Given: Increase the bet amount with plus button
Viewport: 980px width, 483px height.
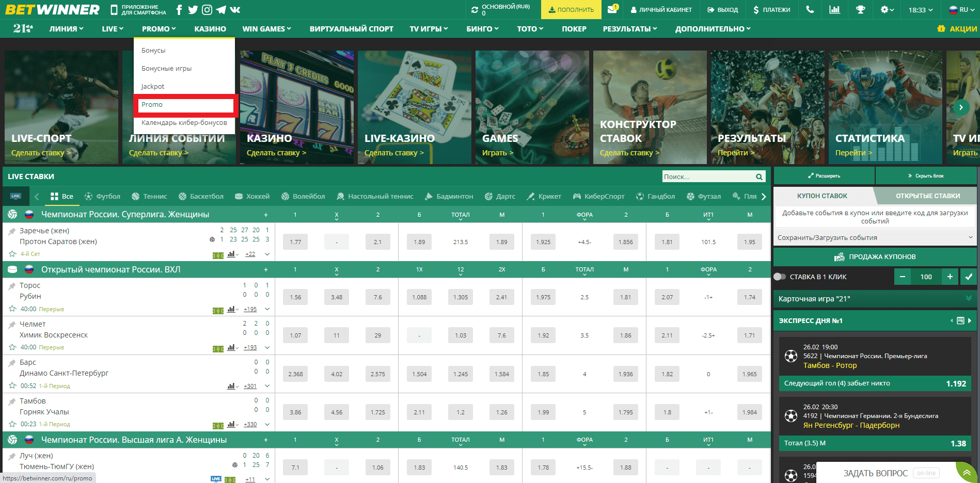Looking at the screenshot, I should point(950,277).
